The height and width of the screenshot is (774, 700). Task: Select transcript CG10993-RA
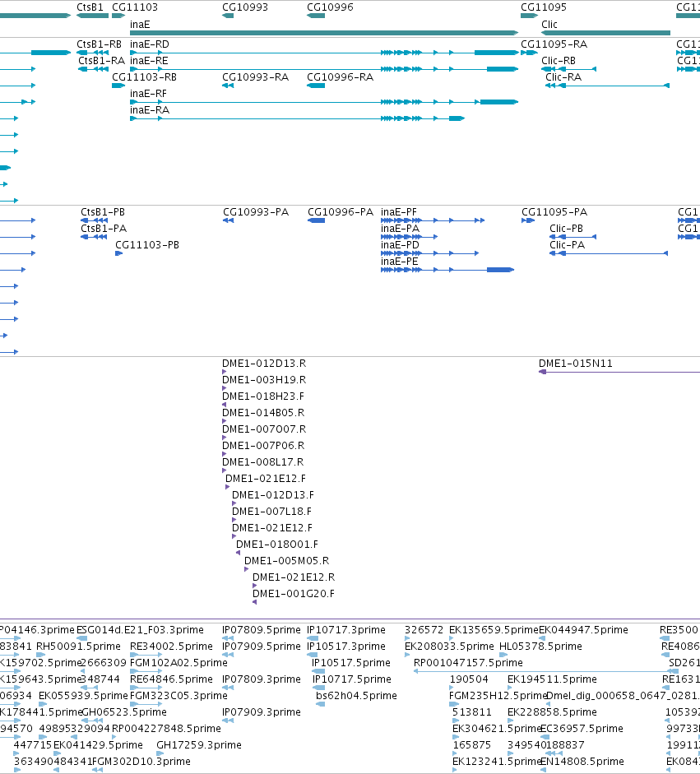tap(228, 86)
